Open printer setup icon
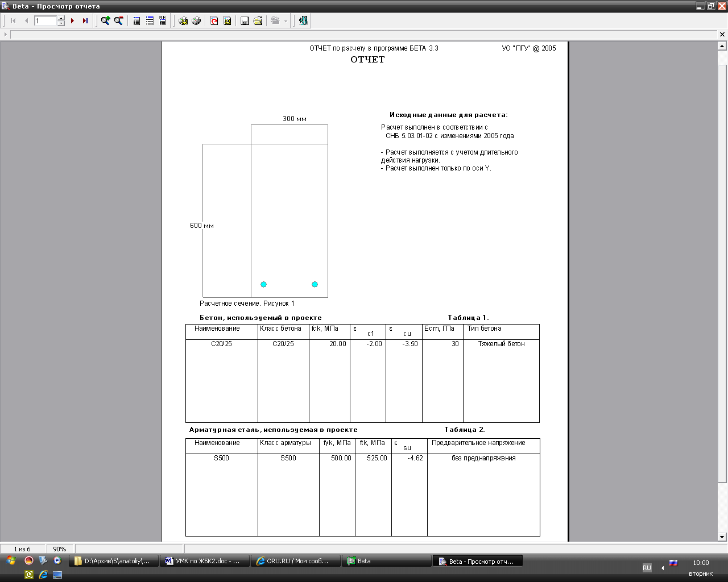 coord(183,21)
